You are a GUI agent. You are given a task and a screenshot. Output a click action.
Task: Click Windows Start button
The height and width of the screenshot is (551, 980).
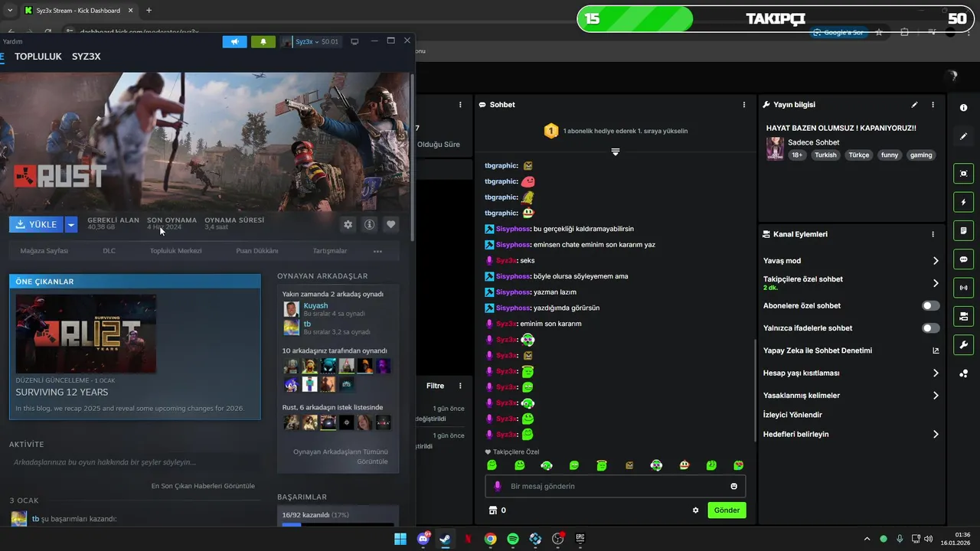(x=400, y=539)
